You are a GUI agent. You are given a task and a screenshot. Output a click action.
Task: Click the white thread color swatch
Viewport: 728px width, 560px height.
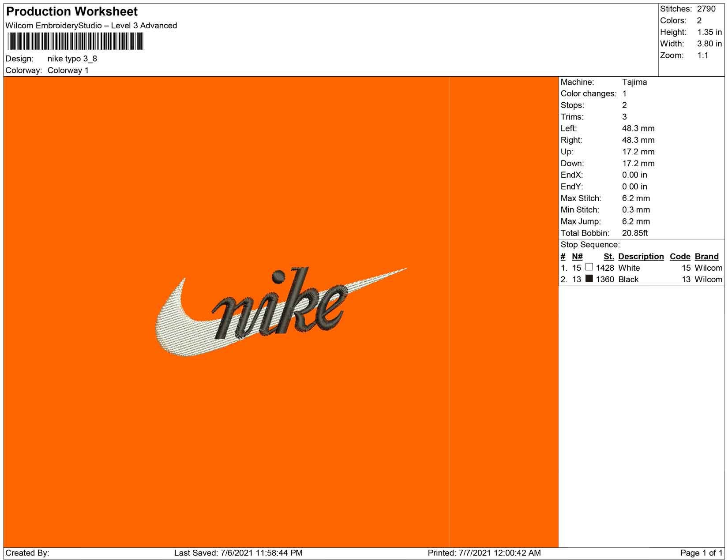(589, 267)
